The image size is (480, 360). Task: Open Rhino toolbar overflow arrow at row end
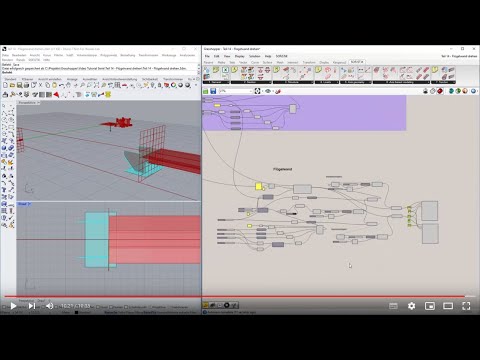click(196, 85)
